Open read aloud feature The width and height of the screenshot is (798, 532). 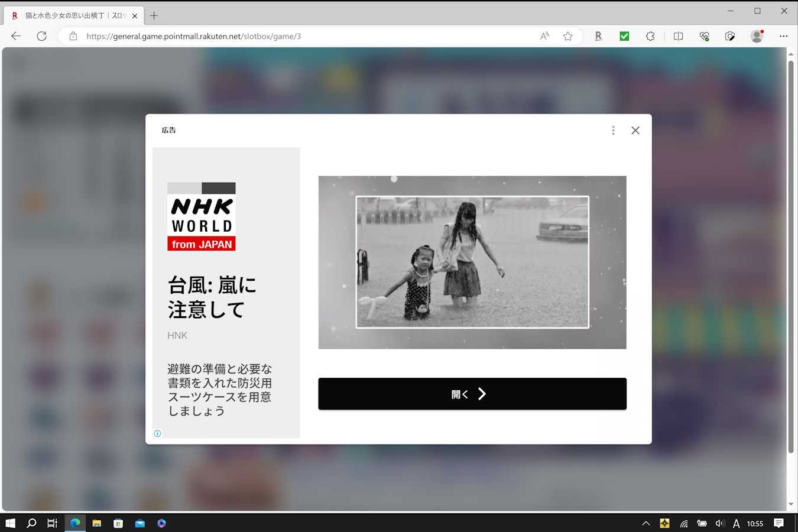(544, 36)
